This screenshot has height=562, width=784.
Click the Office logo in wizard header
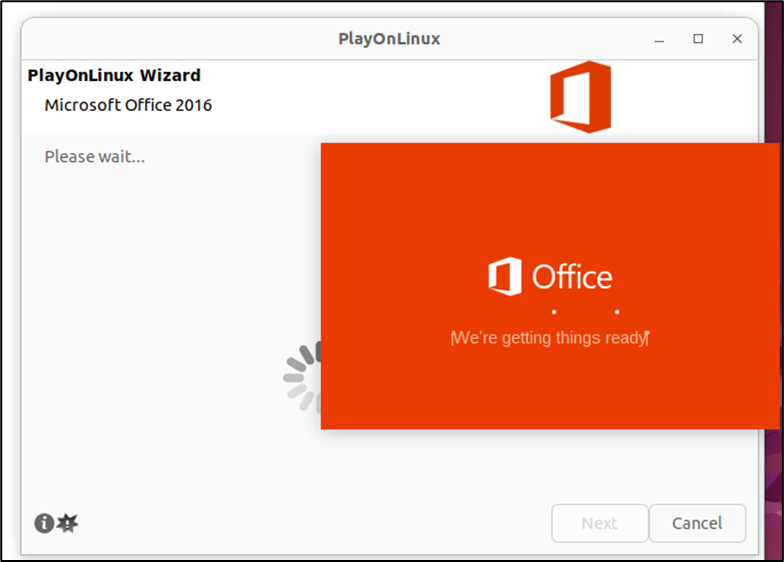(x=580, y=97)
